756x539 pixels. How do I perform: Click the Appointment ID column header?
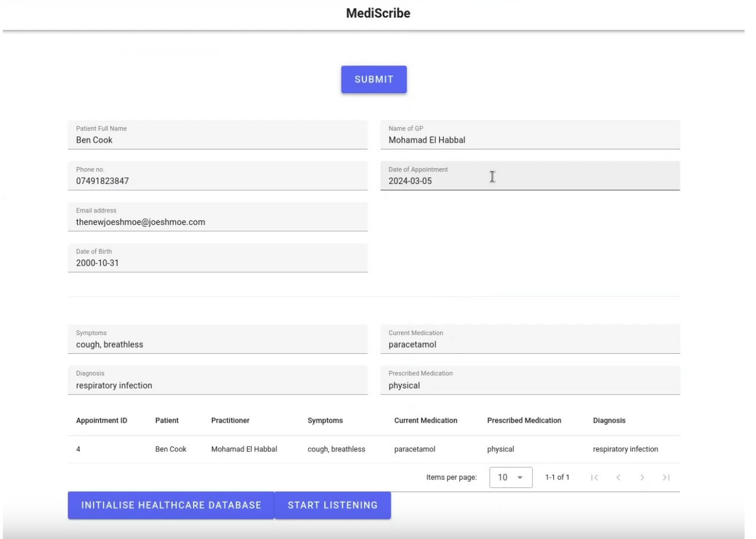[x=102, y=421]
